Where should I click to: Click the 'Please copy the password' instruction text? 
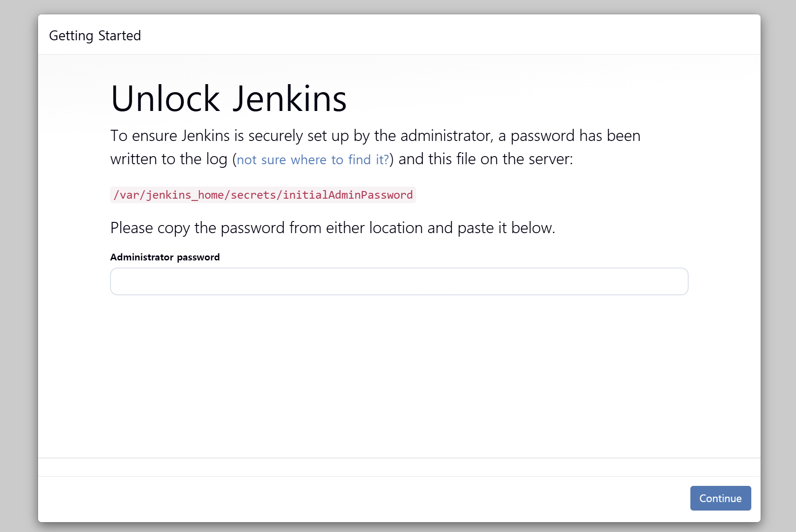[x=333, y=228]
